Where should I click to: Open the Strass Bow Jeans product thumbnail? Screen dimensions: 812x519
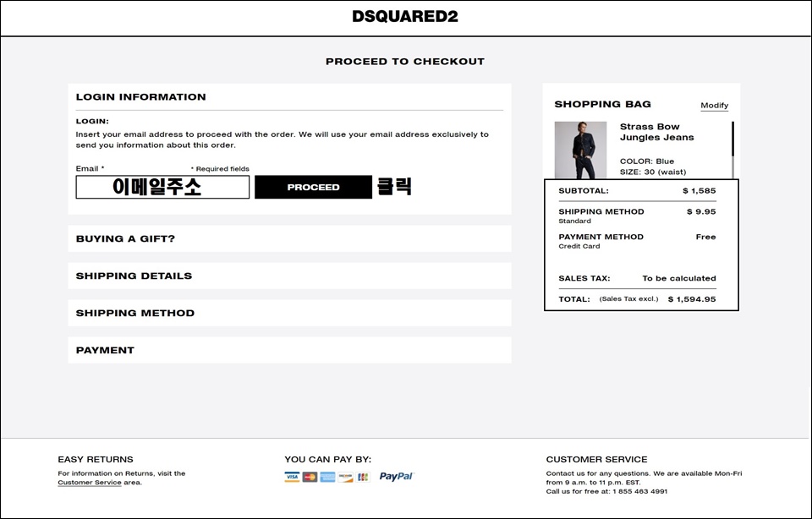[580, 150]
